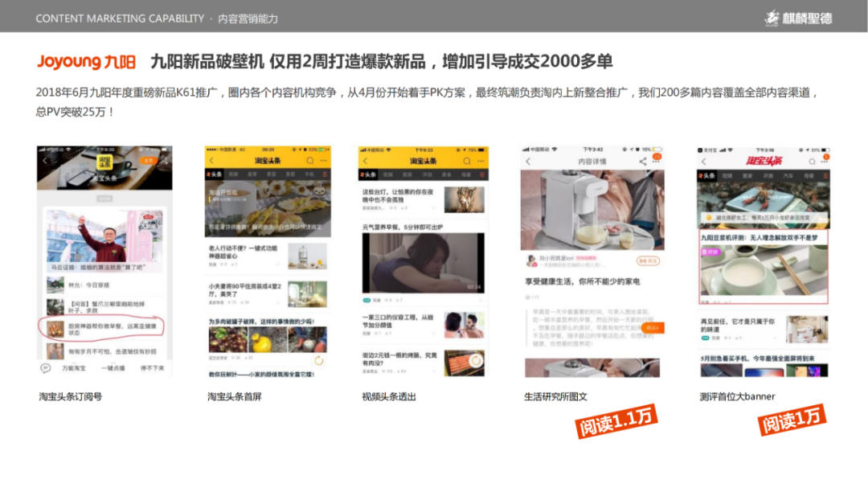The height and width of the screenshot is (488, 868).
Task: Click the CONTENT MARKETING CAPABILITY header text
Action: [x=120, y=18]
